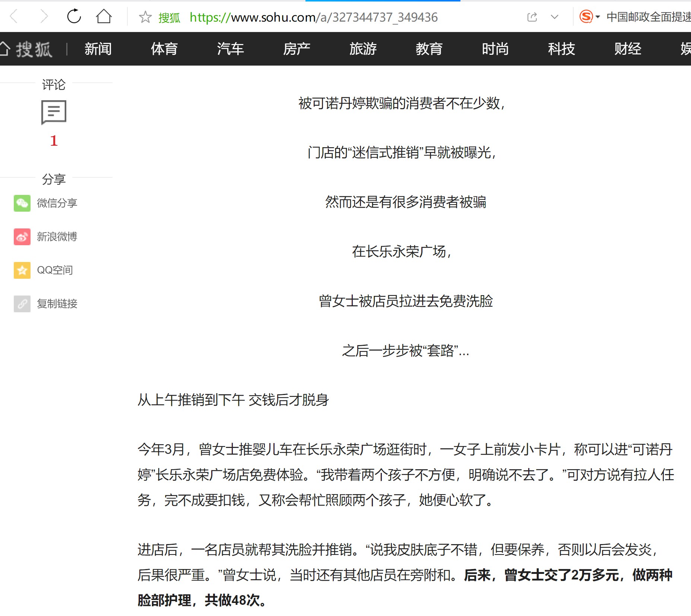The image size is (691, 616).
Task: Open the 科技 navigation item
Action: (x=561, y=49)
